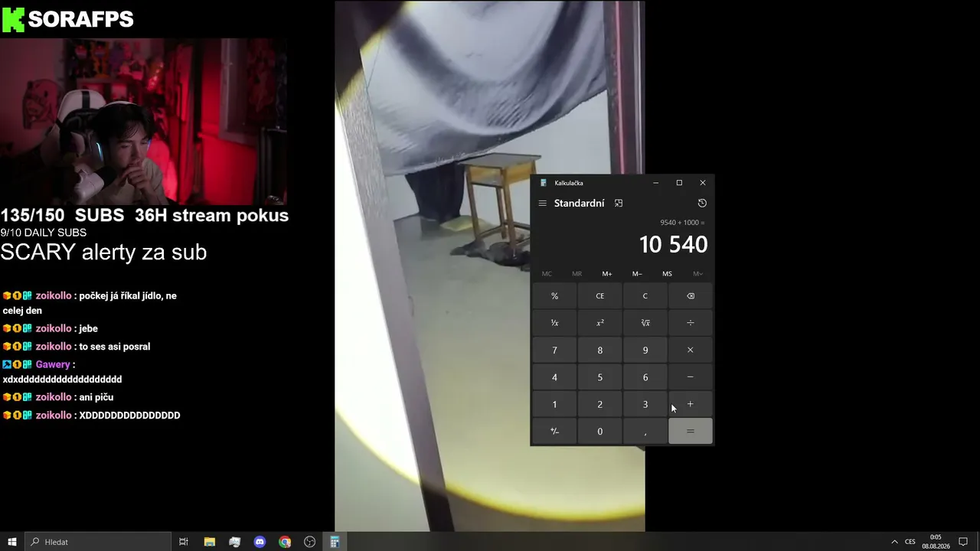Click digit 7 on the calculator
The image size is (980, 551).
(x=554, y=350)
